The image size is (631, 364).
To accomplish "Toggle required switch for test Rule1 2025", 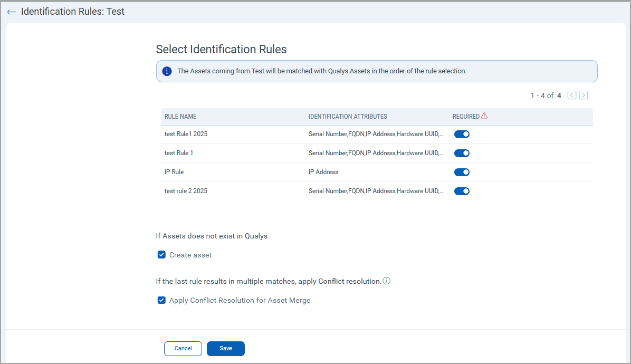I will tap(462, 135).
